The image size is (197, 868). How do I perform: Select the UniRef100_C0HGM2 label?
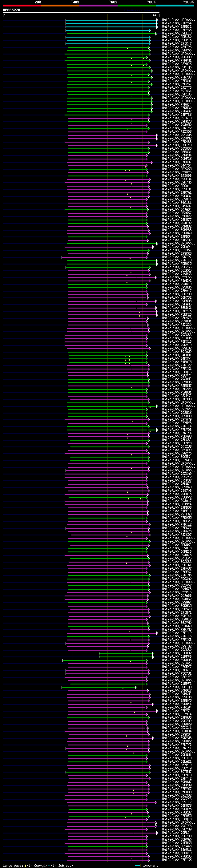tap(177, 694)
